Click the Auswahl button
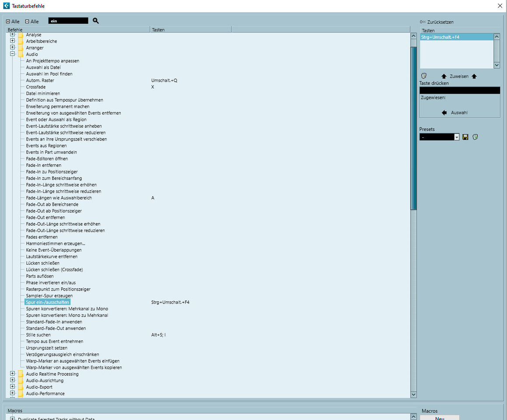507x420 pixels. (459, 112)
